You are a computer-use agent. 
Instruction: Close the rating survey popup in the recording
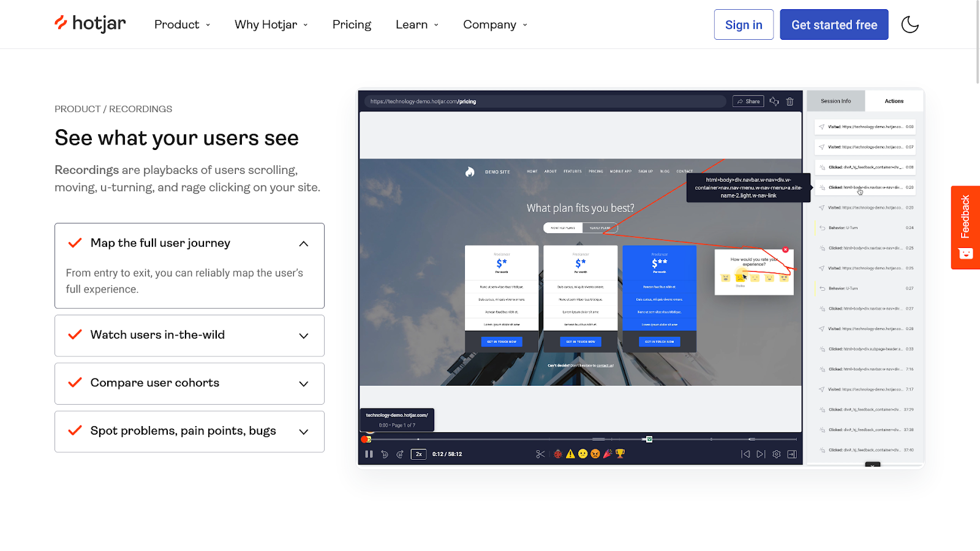click(785, 250)
